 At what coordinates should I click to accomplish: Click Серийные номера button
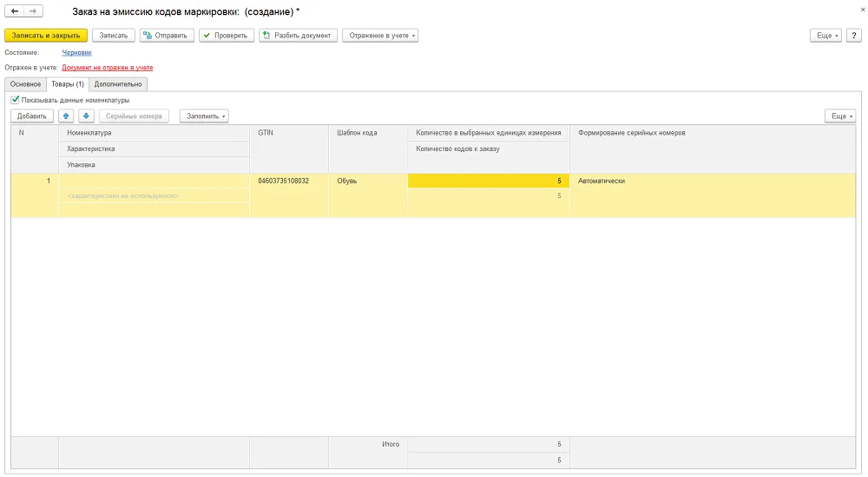click(134, 116)
